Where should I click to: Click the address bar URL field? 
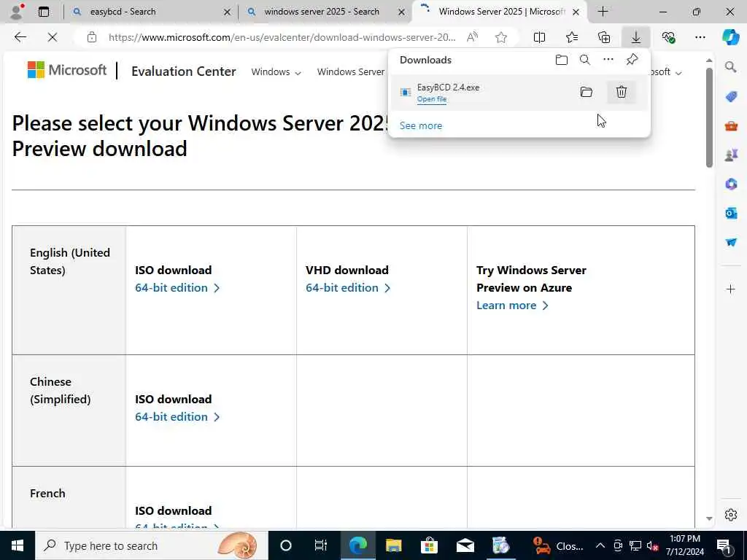click(x=282, y=37)
